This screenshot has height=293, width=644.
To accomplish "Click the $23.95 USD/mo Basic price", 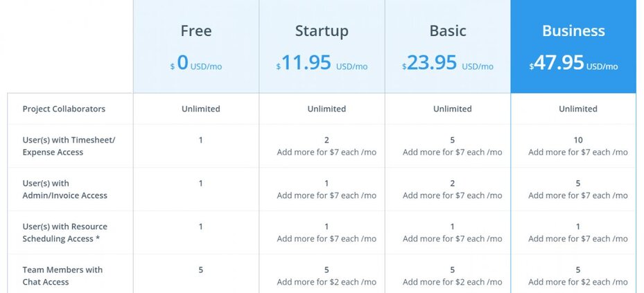I will tap(448, 64).
